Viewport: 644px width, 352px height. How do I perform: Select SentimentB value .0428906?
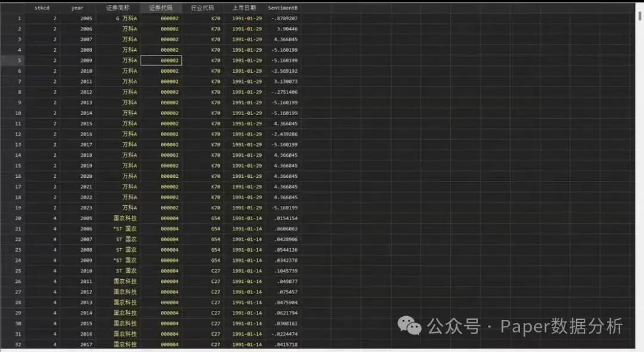pos(286,239)
